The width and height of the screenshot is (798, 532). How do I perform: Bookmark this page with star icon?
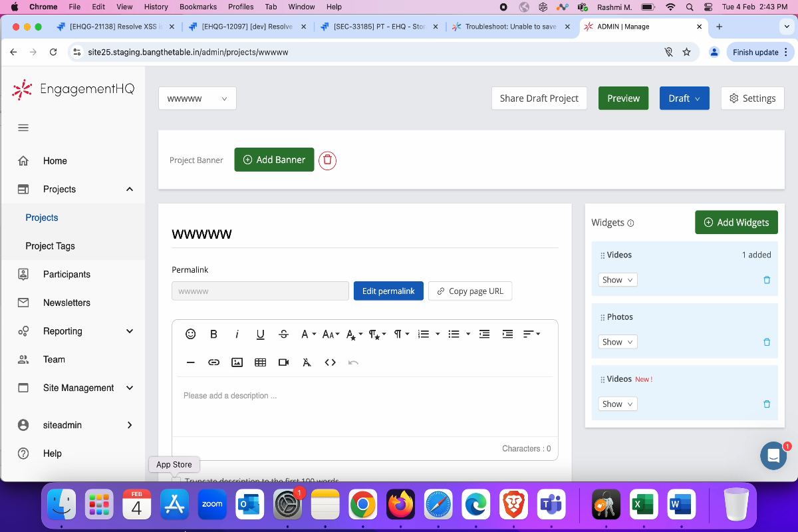686,52
